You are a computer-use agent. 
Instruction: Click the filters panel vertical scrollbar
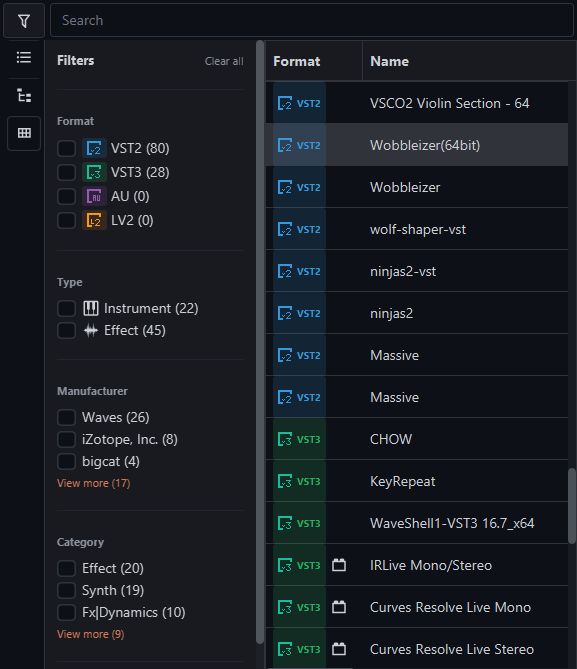(x=259, y=341)
